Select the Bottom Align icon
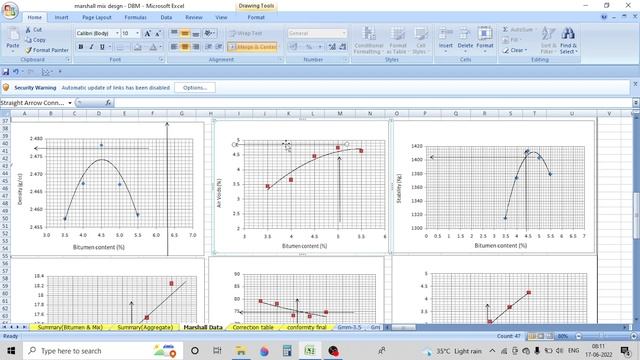 pyautogui.click(x=196, y=33)
